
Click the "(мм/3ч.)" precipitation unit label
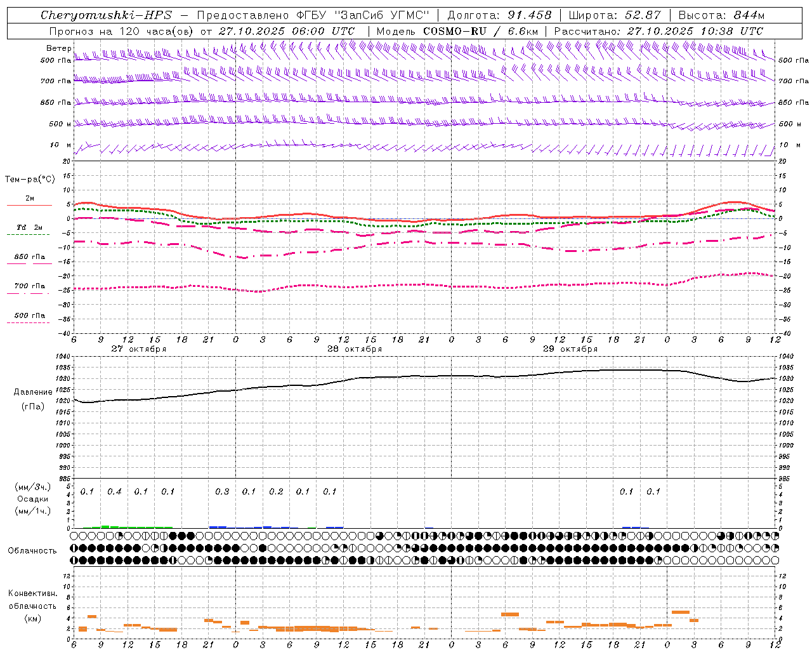33,487
